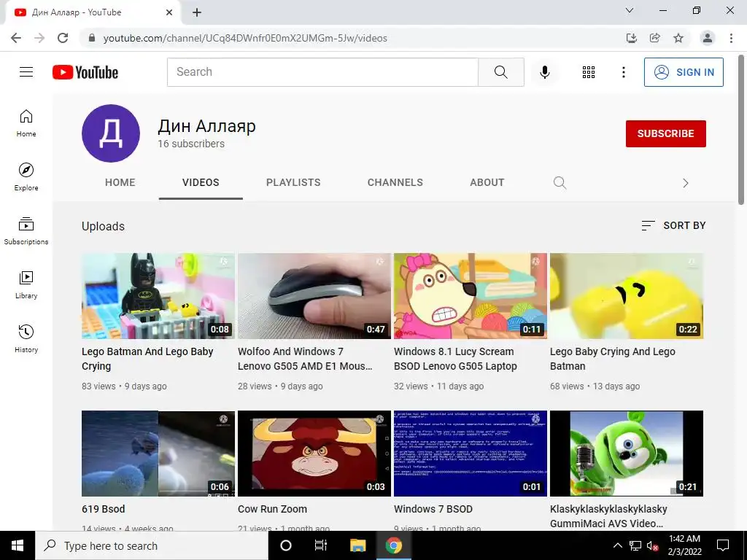Share this page from the address bar
Viewport: 747px width, 560px height.
[655, 38]
